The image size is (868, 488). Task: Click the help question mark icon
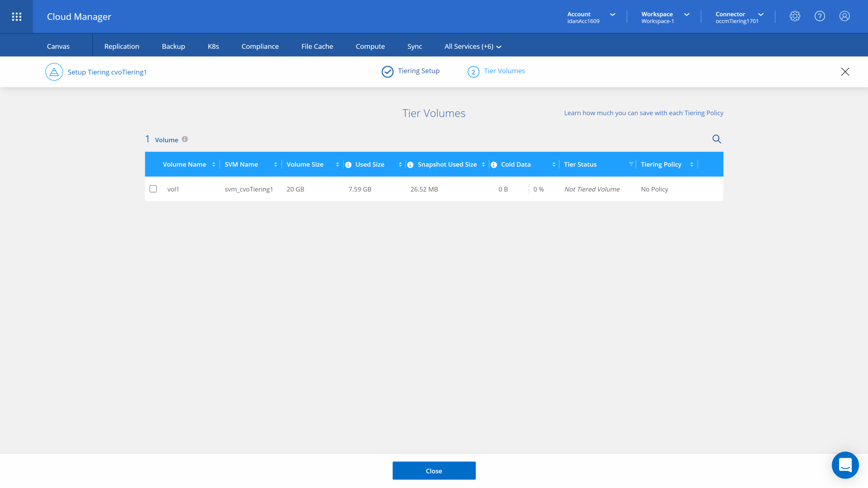pos(820,16)
